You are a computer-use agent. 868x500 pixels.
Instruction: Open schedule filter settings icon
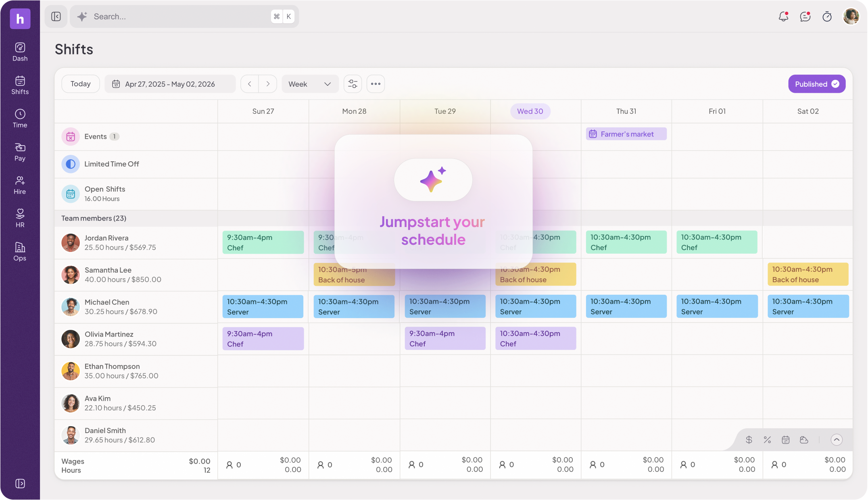(x=353, y=84)
